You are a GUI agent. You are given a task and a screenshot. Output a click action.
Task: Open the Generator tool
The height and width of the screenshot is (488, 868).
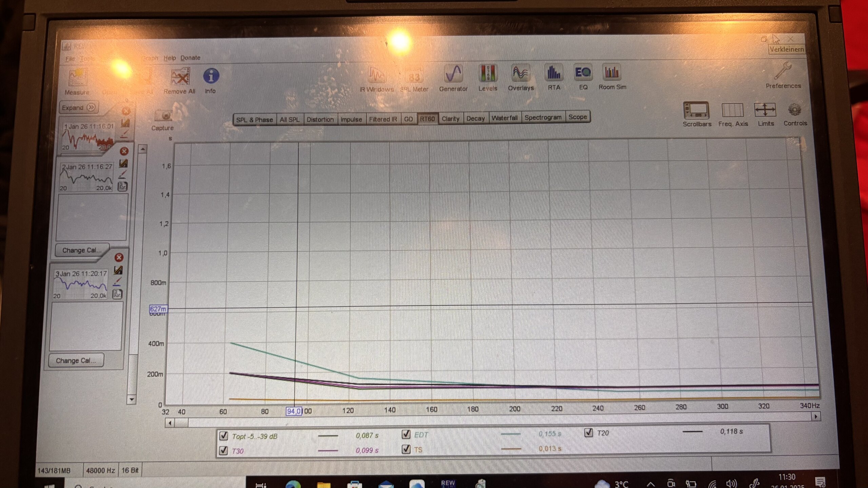pyautogui.click(x=453, y=74)
